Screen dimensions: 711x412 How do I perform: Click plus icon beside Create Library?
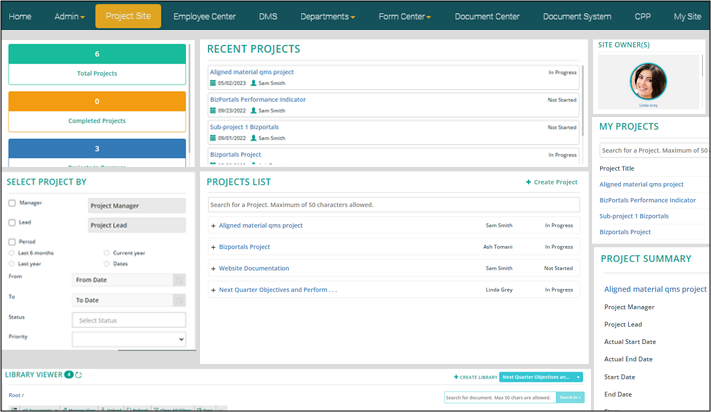pos(456,377)
